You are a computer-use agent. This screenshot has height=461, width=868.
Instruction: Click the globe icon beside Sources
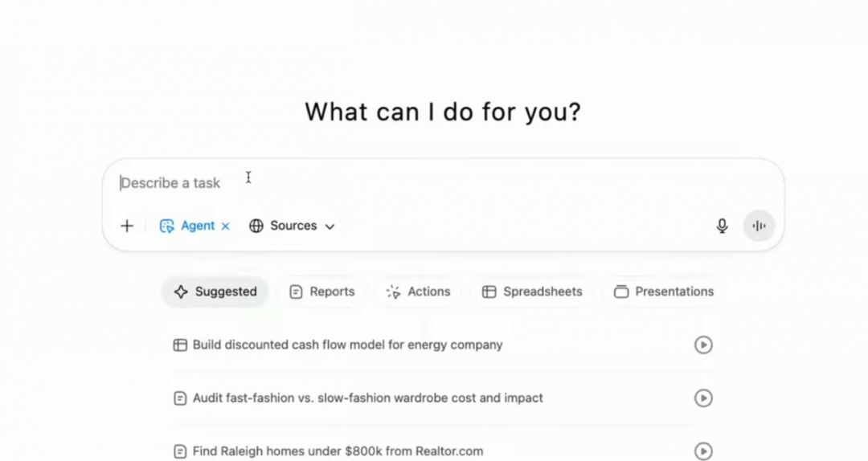[256, 226]
